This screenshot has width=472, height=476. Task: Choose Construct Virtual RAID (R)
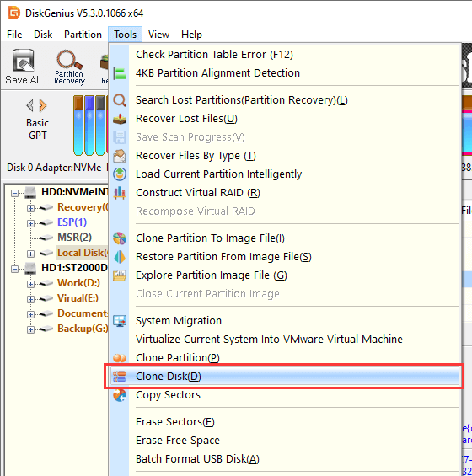pyautogui.click(x=285, y=193)
